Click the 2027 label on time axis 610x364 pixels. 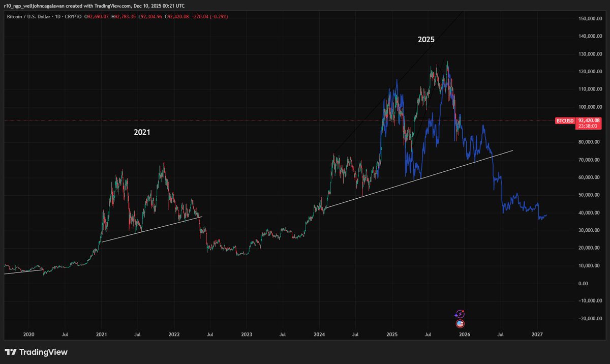(537, 335)
